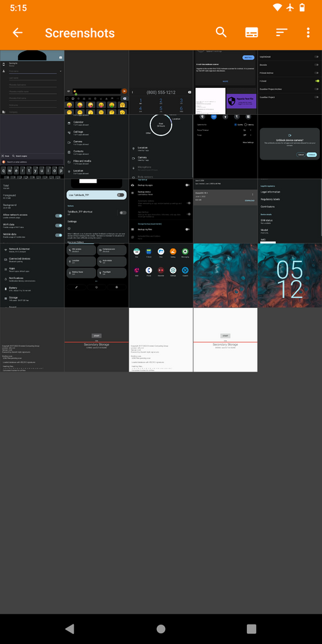The image size is (322, 644).
Task: Open the Unblock device camera dialog screenshot
Action: pyautogui.click(x=290, y=147)
